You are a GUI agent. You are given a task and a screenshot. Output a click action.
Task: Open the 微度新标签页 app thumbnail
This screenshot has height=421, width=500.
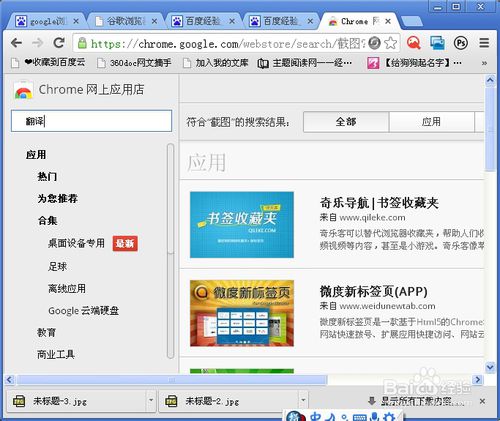coord(242,313)
